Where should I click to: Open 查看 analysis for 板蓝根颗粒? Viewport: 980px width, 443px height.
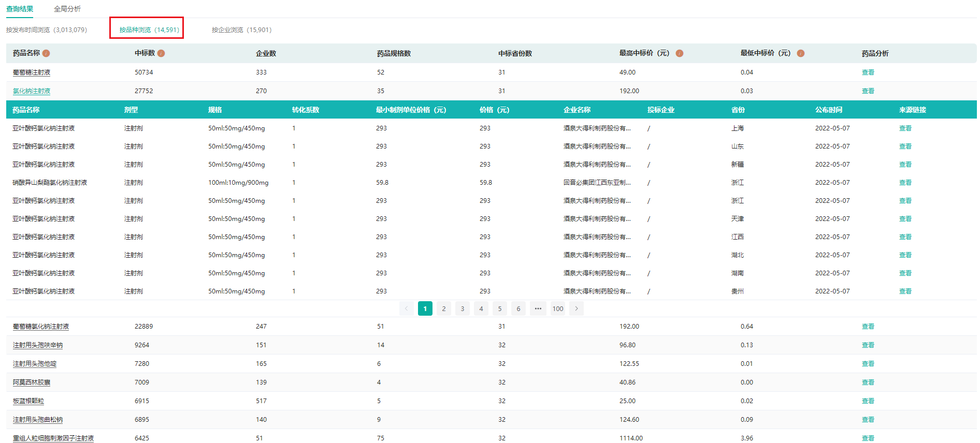[868, 401]
